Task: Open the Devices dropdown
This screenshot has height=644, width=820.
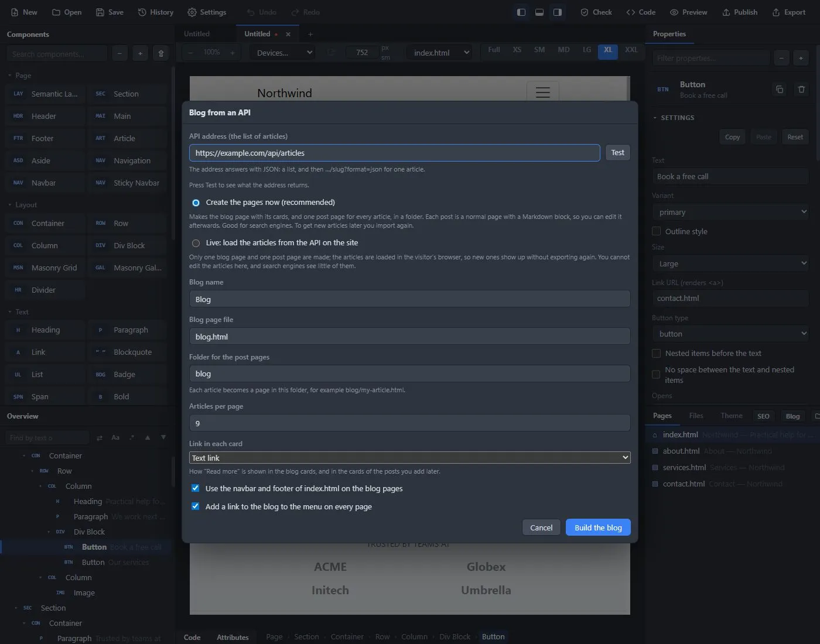Action: [x=283, y=53]
